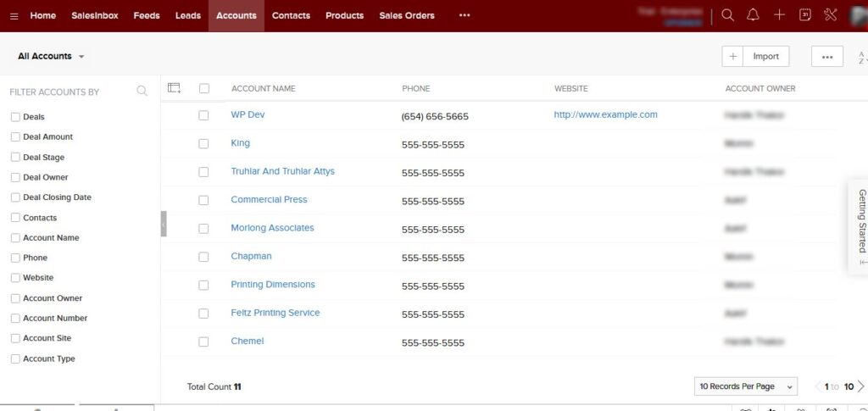868x411 pixels.
Task: Open the Sales Orders tab
Action: coord(407,15)
